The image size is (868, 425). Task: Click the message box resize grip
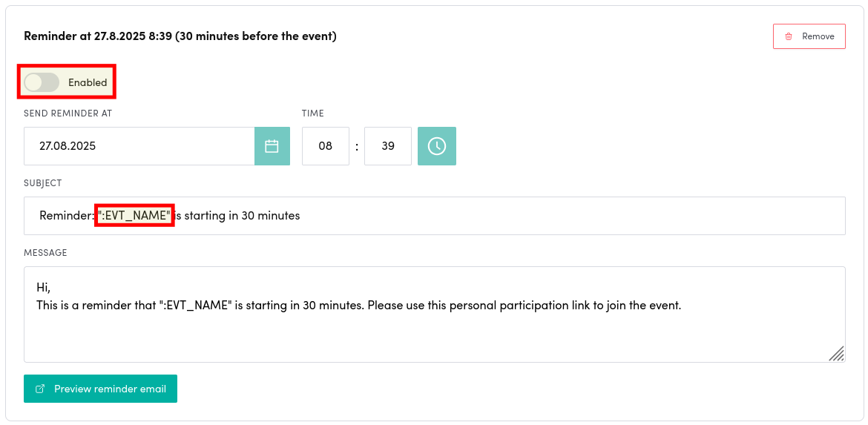coord(836,353)
